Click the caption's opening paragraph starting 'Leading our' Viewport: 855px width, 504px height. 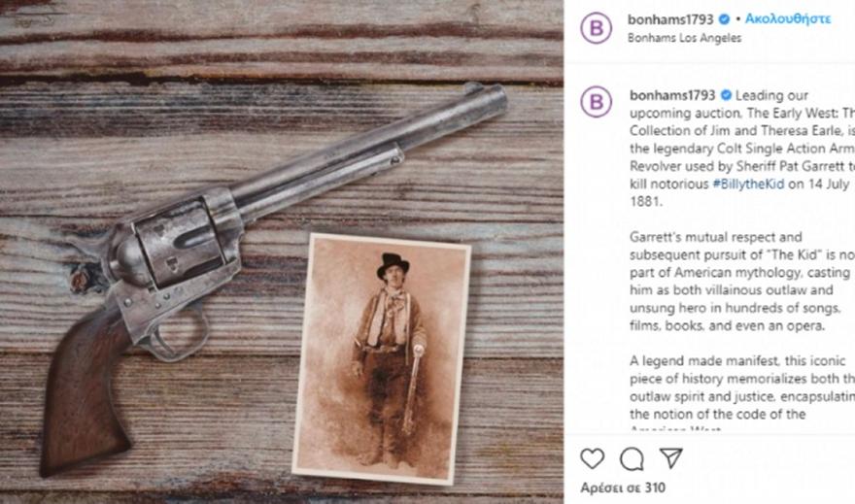(742, 149)
